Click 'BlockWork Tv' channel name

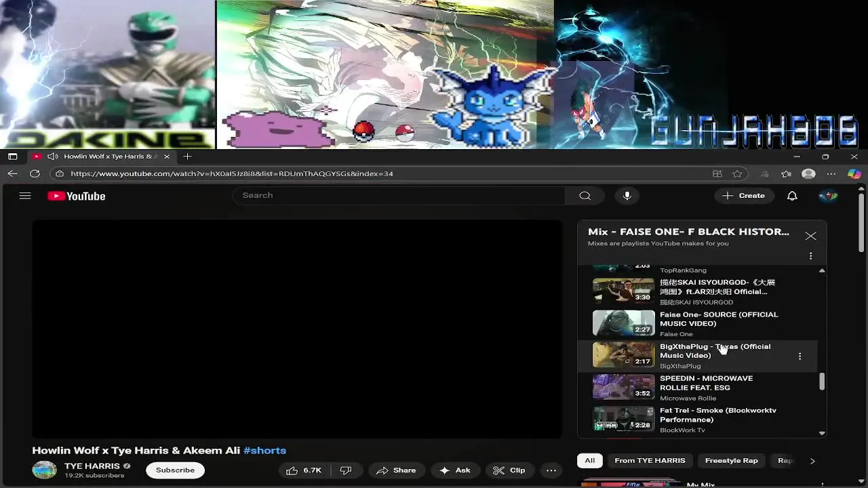(682, 430)
